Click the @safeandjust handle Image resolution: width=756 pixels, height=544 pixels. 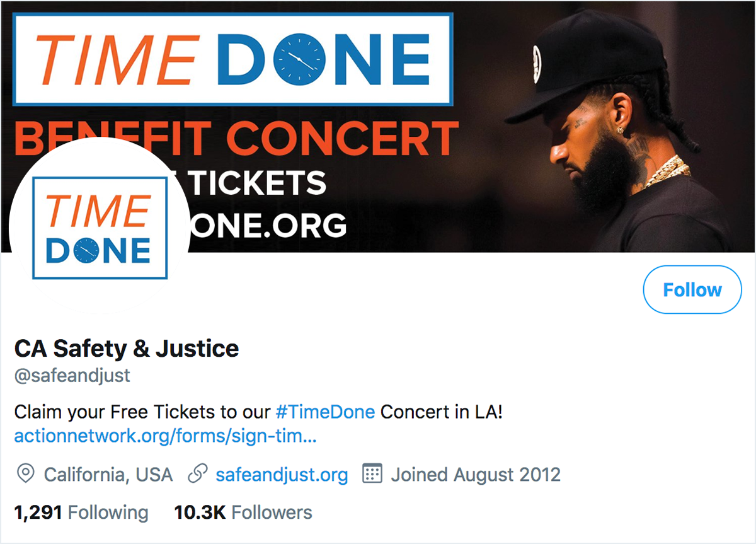pos(72,376)
